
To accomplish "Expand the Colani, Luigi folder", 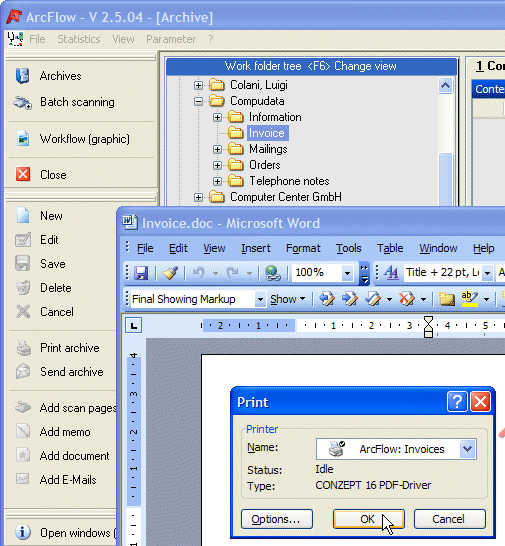I will [x=199, y=85].
